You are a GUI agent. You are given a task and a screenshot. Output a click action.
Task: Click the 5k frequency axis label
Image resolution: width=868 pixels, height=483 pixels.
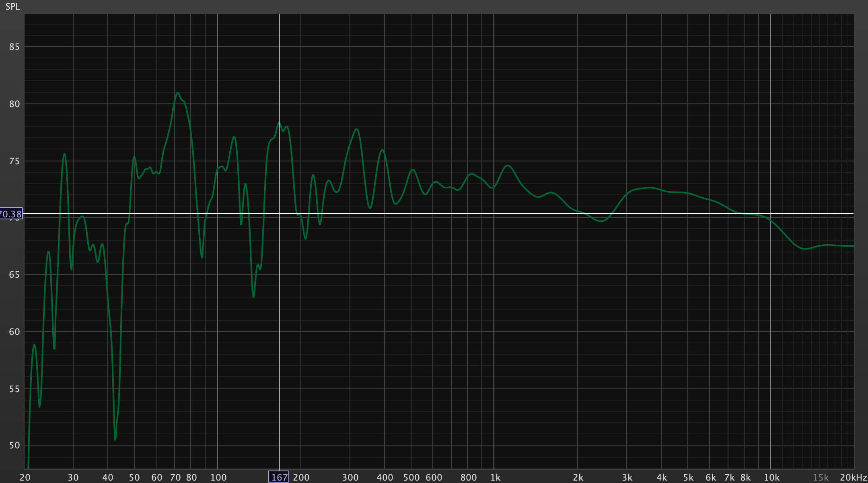(x=688, y=478)
